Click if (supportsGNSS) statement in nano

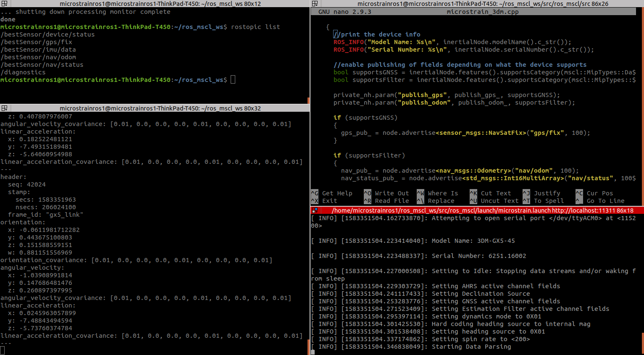coord(365,118)
